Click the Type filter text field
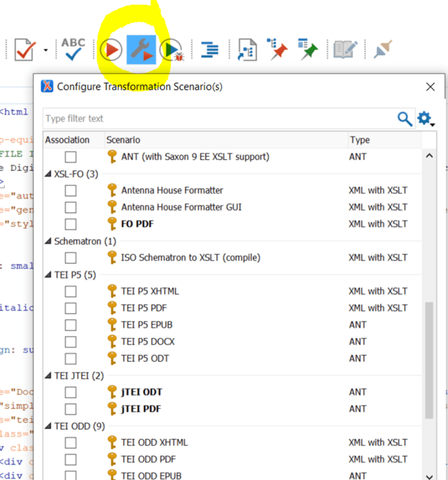This screenshot has width=448, height=480. [218, 119]
